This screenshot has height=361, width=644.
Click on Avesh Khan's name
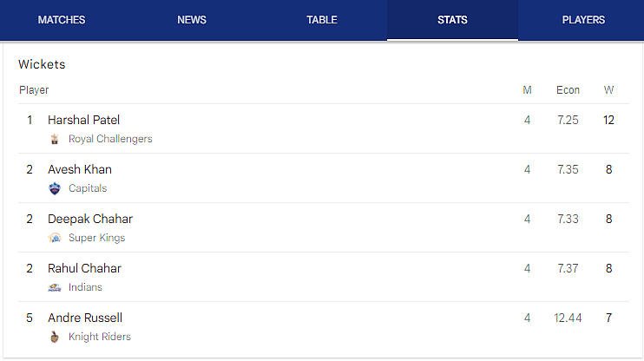80,169
